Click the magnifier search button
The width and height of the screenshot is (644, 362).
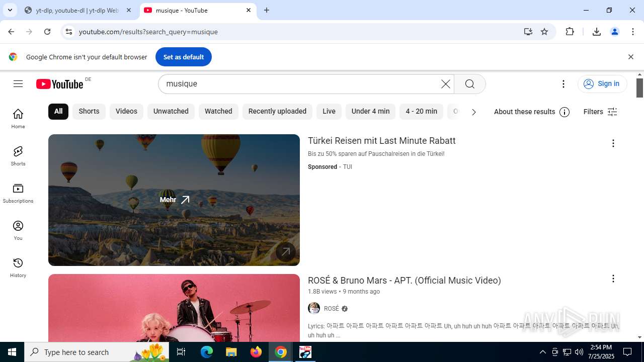pos(470,84)
